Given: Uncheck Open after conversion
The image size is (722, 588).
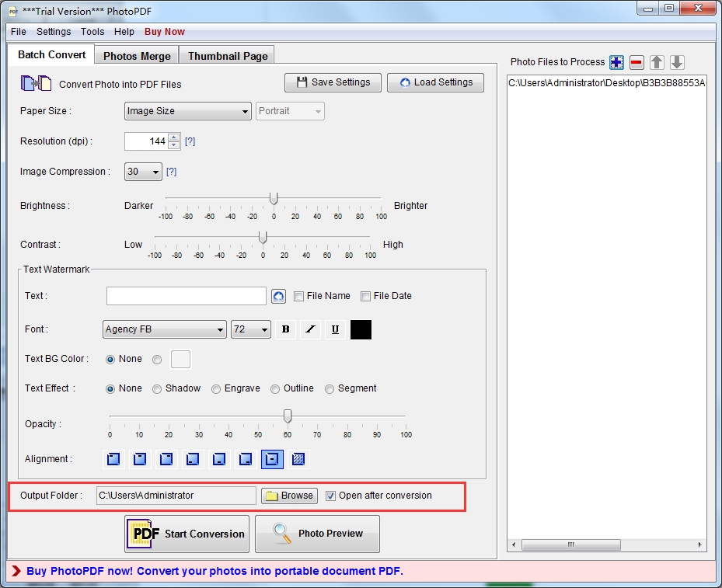Looking at the screenshot, I should pyautogui.click(x=331, y=496).
